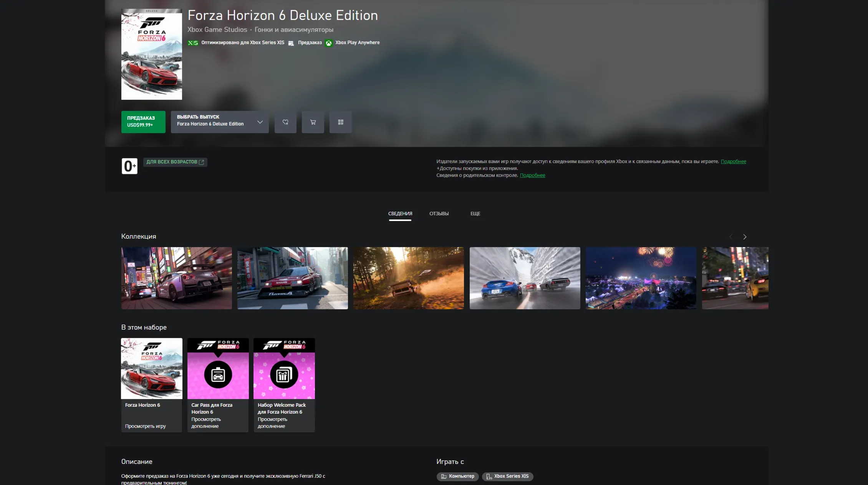This screenshot has height=485, width=868.
Task: Open the snowy canyon blue car screenshot
Action: point(525,278)
